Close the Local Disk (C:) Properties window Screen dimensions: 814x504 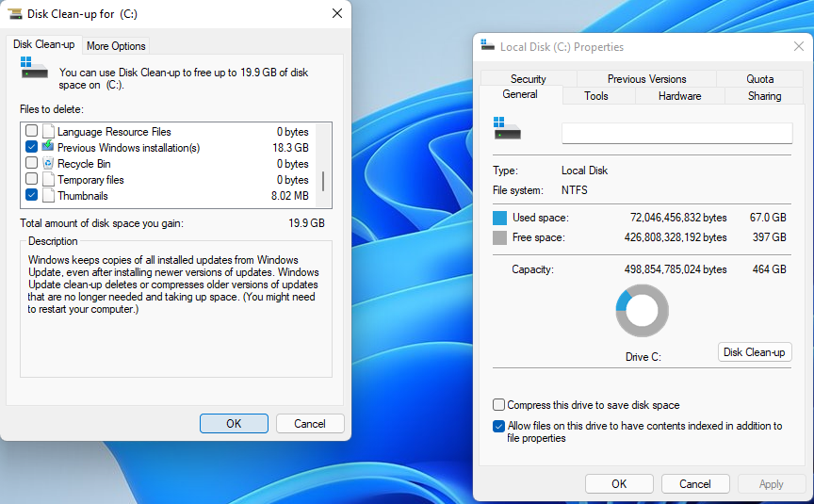click(799, 47)
